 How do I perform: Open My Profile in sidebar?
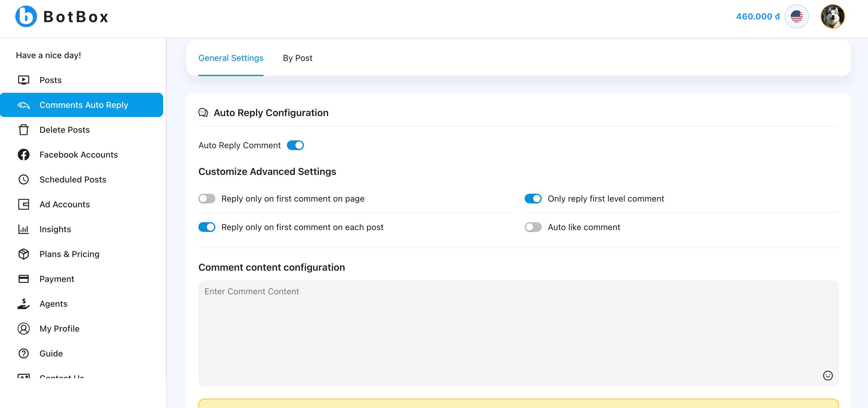pyautogui.click(x=82, y=329)
